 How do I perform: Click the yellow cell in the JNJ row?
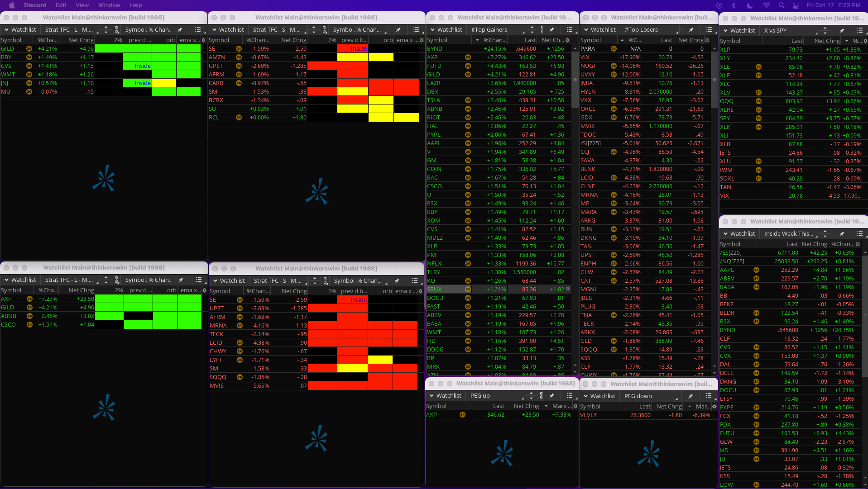(164, 83)
